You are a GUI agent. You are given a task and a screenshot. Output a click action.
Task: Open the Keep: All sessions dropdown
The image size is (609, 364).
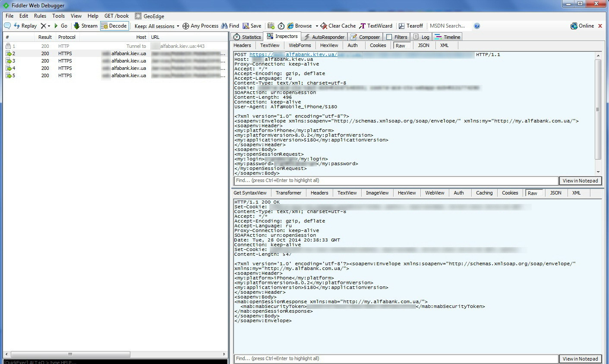click(157, 26)
